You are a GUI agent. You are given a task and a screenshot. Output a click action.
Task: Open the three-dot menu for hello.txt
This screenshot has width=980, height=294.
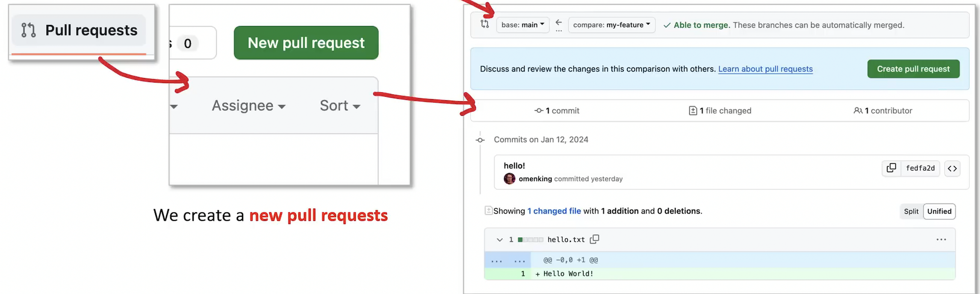pos(941,240)
